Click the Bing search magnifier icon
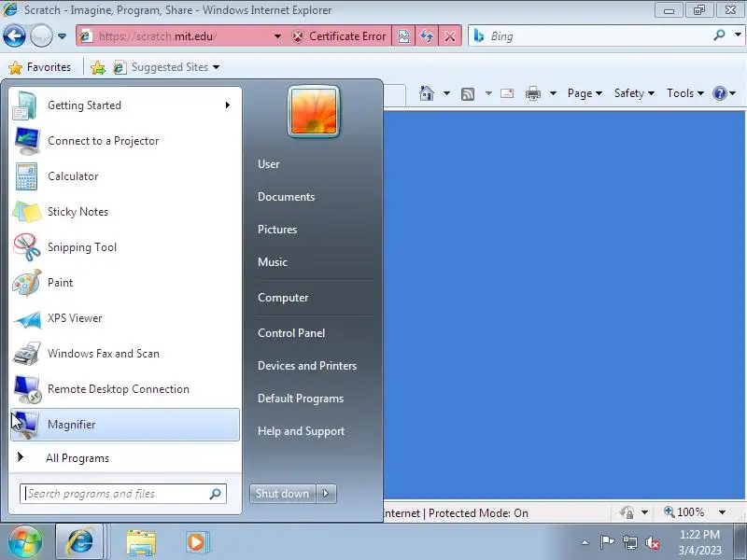This screenshot has width=747, height=560. [719, 35]
